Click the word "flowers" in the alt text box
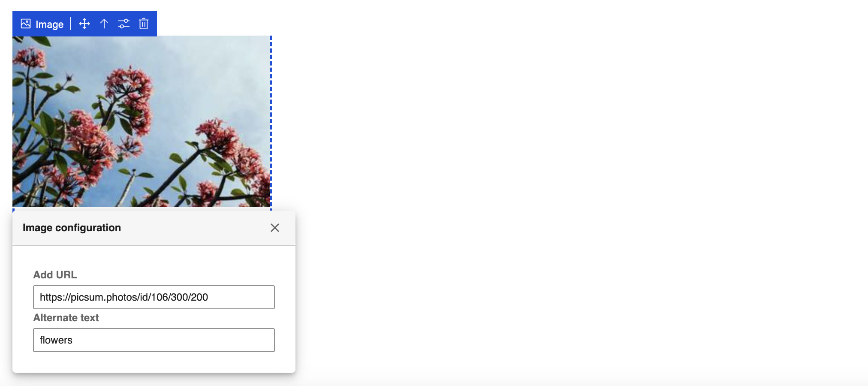Screen dimensions: 868x386 56,340
